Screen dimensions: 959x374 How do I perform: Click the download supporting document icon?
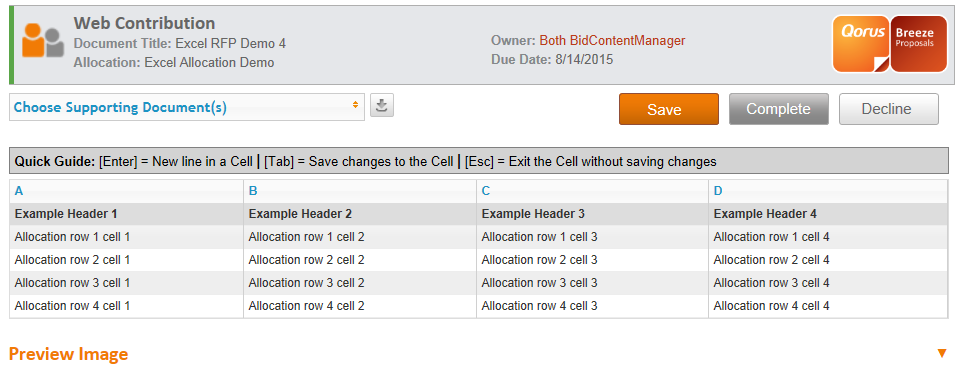click(x=382, y=106)
